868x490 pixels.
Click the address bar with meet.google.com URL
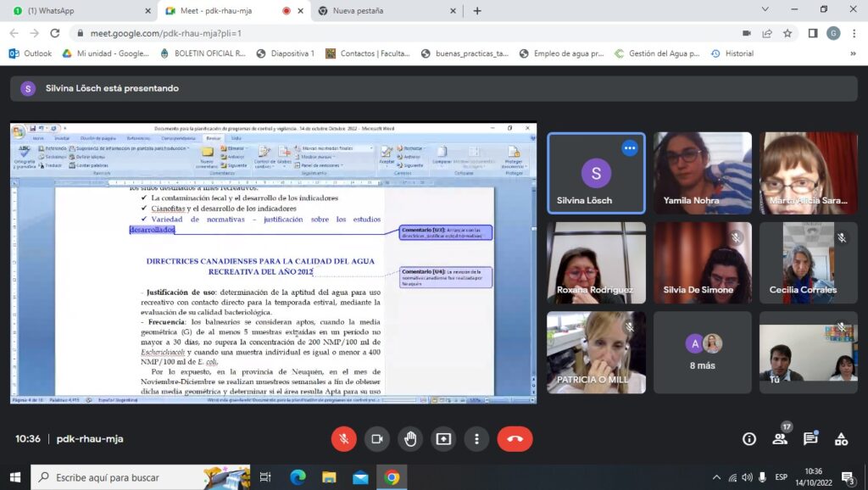pyautogui.click(x=404, y=33)
